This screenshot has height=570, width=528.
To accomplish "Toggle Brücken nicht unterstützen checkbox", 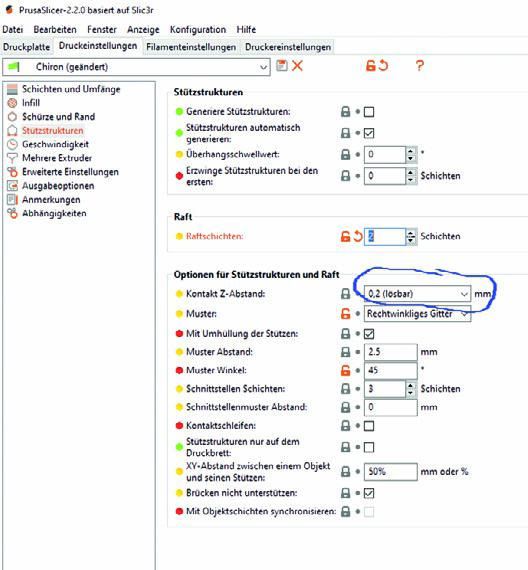I will (369, 493).
